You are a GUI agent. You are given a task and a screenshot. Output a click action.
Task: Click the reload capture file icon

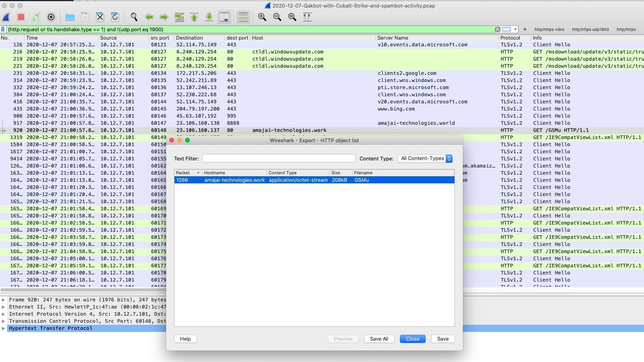115,17
